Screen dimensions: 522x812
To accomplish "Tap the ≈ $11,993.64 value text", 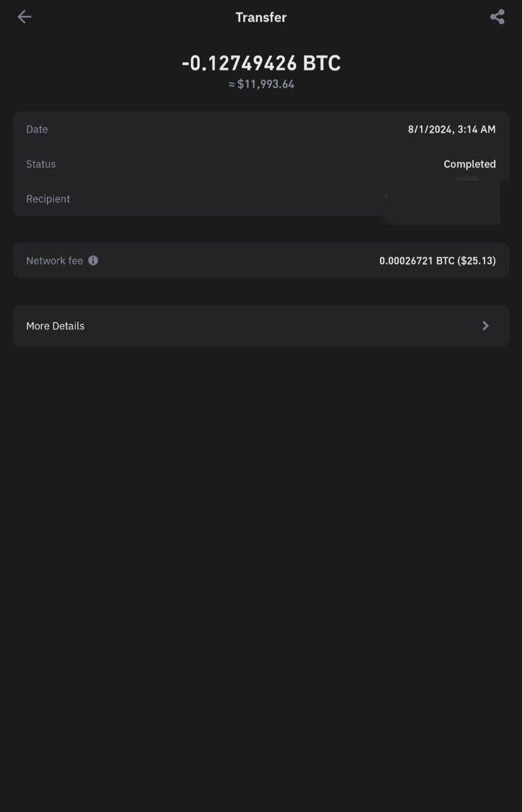I will point(261,84).
